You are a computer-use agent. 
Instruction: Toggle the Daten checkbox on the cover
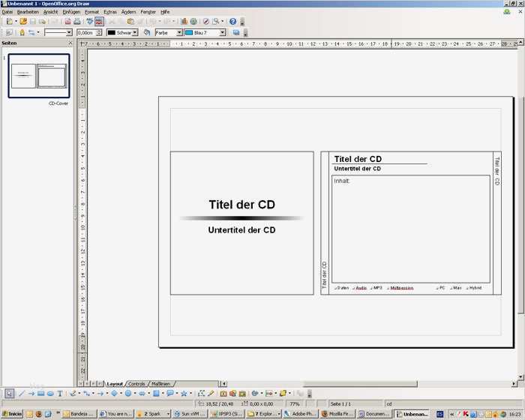335,288
